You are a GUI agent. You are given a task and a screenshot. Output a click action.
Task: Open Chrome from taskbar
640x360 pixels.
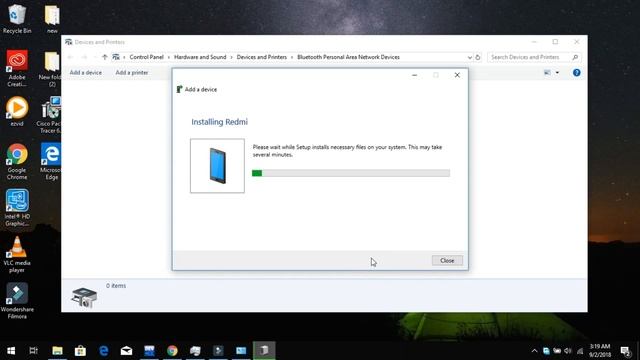pyautogui.click(x=172, y=351)
